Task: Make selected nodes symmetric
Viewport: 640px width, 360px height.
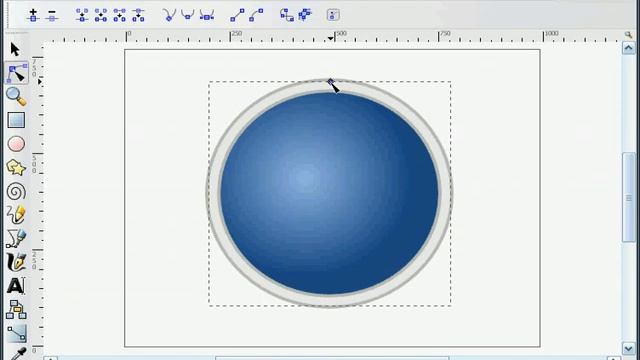Action: tap(207, 16)
